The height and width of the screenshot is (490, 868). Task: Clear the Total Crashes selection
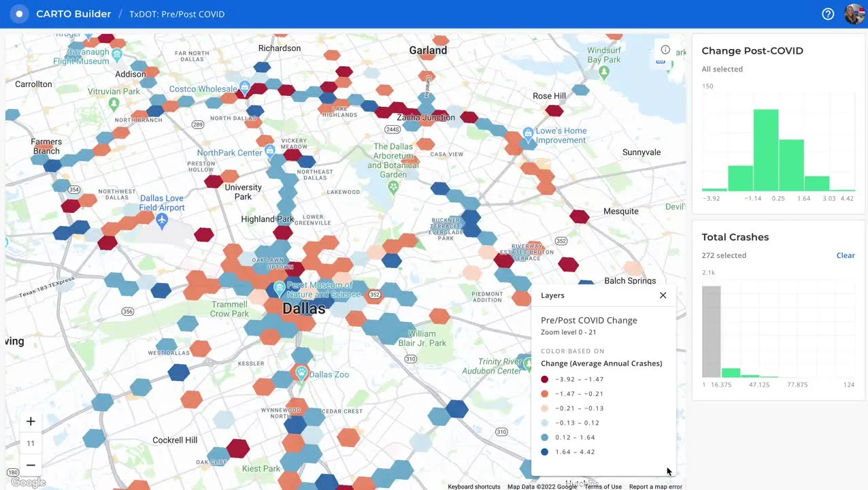point(846,255)
